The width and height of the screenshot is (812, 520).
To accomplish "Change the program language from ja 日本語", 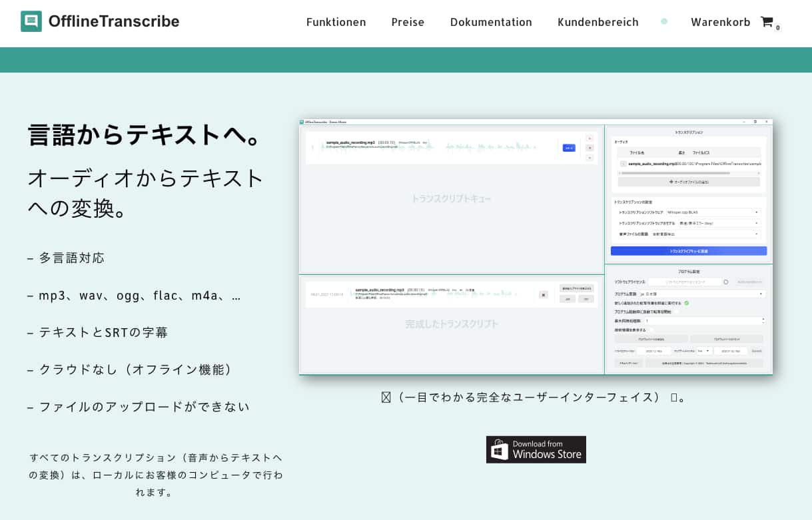I will click(x=701, y=294).
